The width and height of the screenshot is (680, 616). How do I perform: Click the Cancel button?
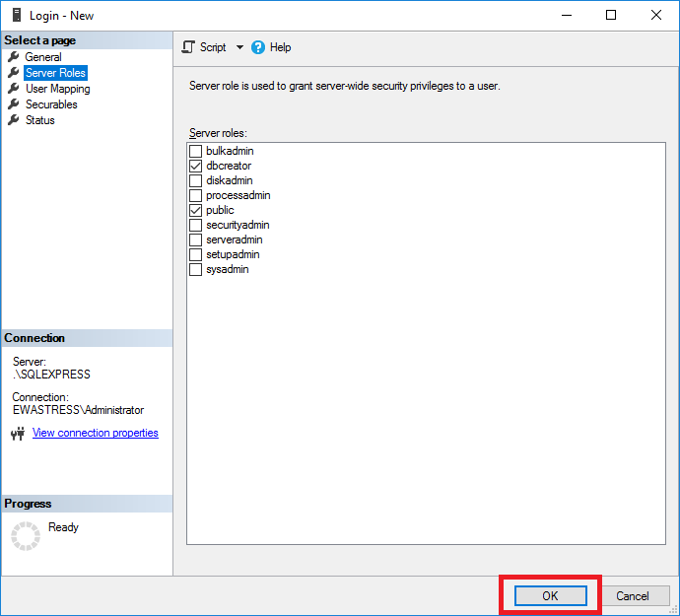pos(632,595)
